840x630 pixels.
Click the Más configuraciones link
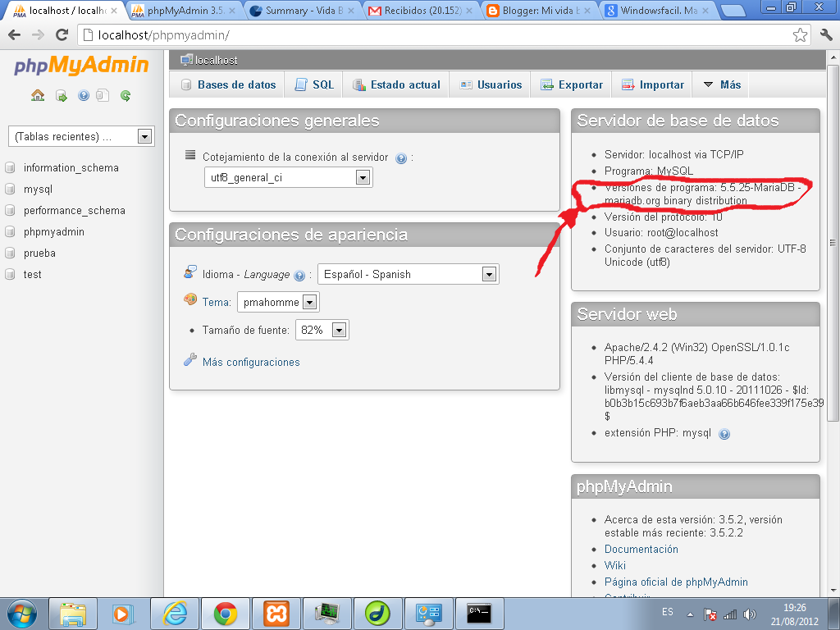coord(251,362)
